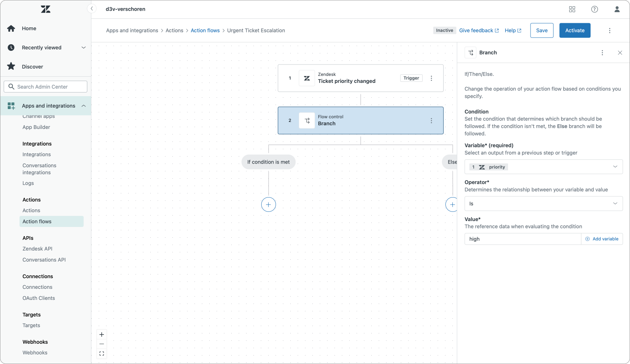This screenshot has width=630, height=364.
Task: Click Apps and integrations breadcrumb
Action: 132,31
